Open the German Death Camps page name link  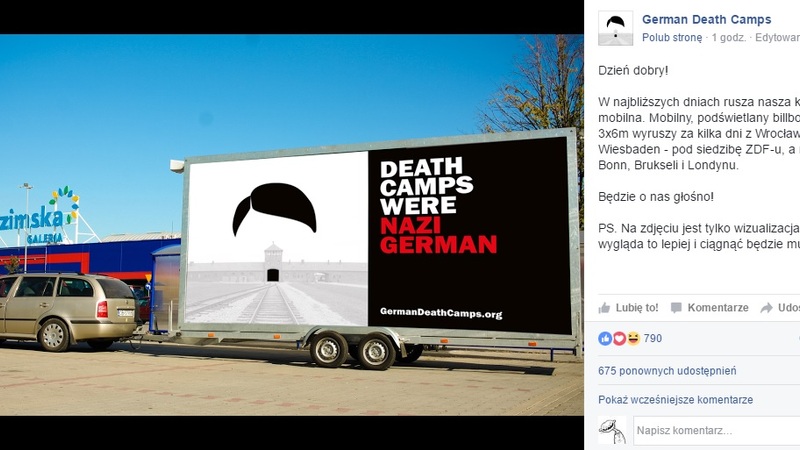click(x=706, y=20)
